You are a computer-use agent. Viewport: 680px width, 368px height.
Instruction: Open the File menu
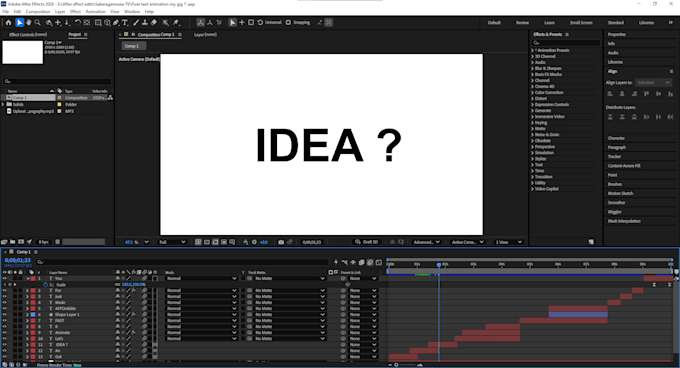point(5,12)
